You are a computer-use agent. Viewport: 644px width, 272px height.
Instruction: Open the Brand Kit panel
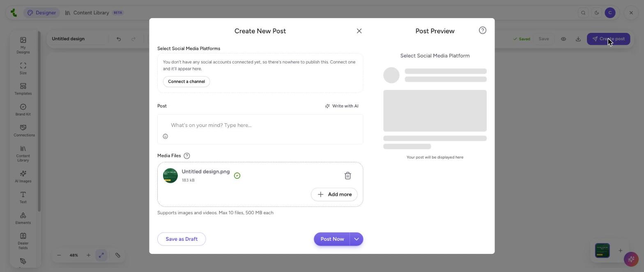tap(23, 110)
